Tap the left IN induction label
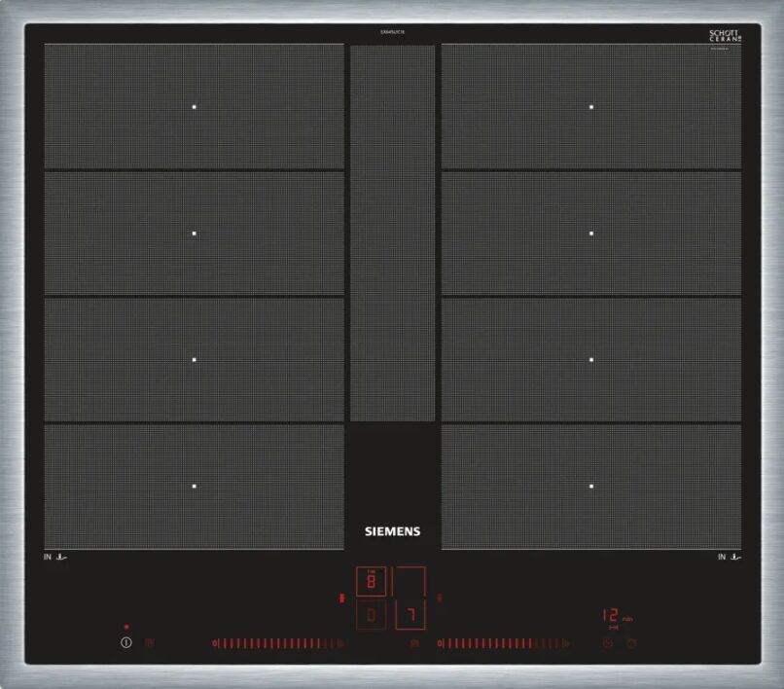The height and width of the screenshot is (689, 784). [x=54, y=557]
